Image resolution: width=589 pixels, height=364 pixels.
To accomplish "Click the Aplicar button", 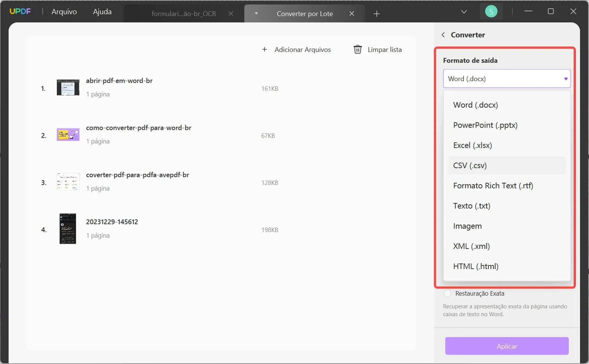I will tap(507, 346).
